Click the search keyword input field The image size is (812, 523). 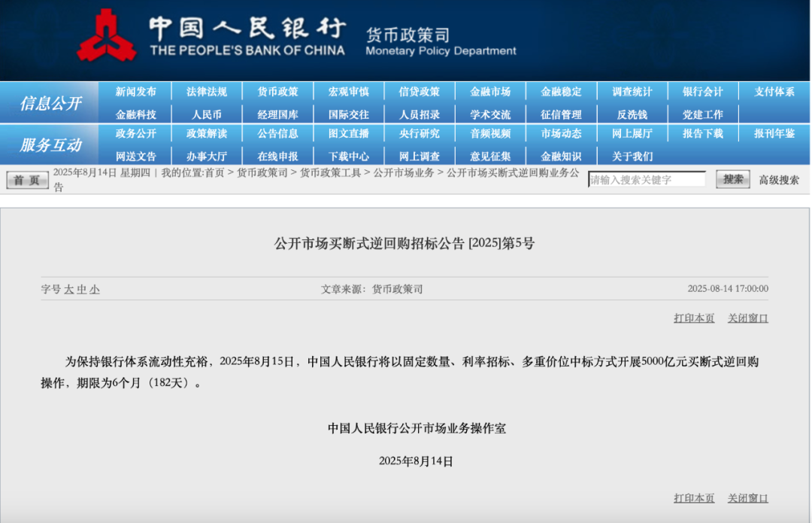click(647, 180)
